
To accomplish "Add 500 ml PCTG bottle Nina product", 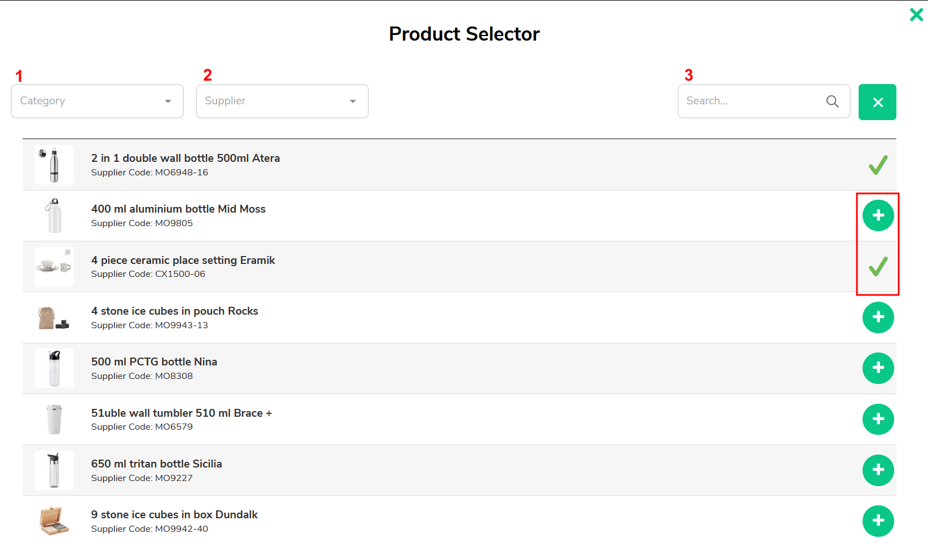I will pos(878,368).
